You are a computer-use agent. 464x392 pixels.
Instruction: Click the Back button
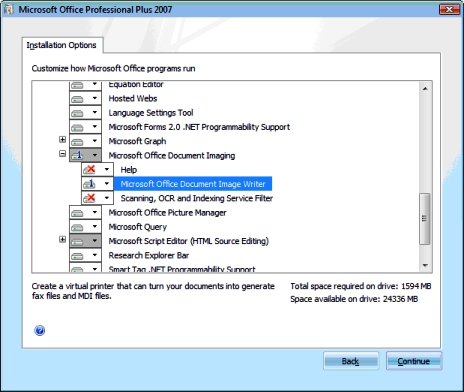point(351,361)
